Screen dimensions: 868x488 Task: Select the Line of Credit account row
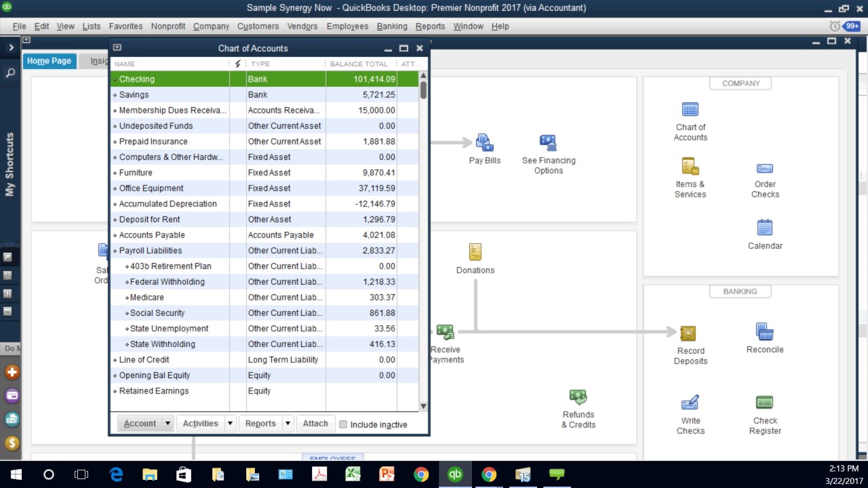pos(264,360)
